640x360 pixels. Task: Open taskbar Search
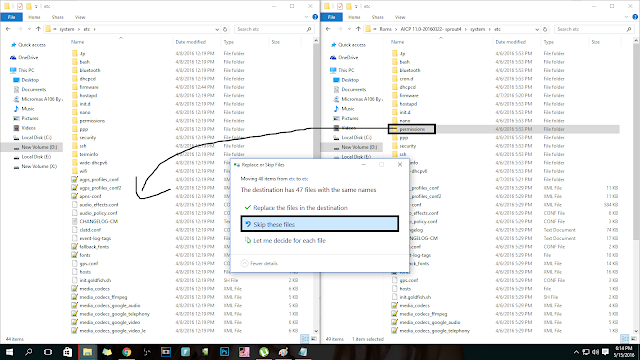tap(28, 352)
